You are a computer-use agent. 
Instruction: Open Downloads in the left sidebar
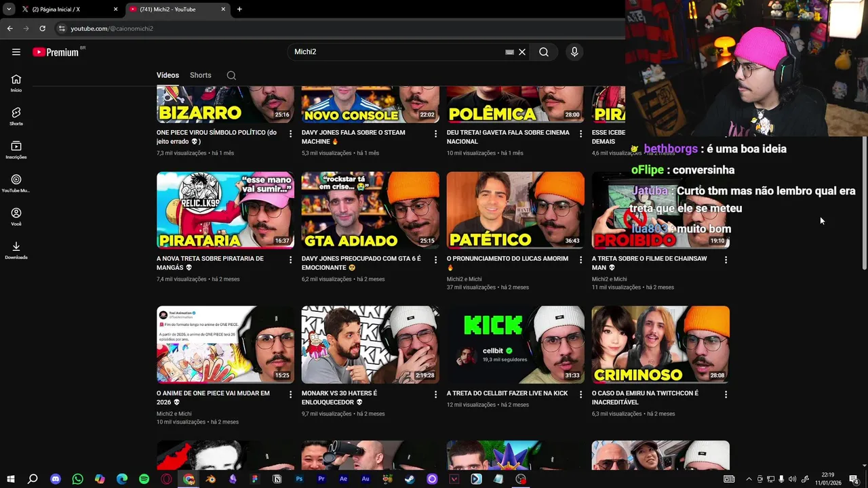(16, 250)
